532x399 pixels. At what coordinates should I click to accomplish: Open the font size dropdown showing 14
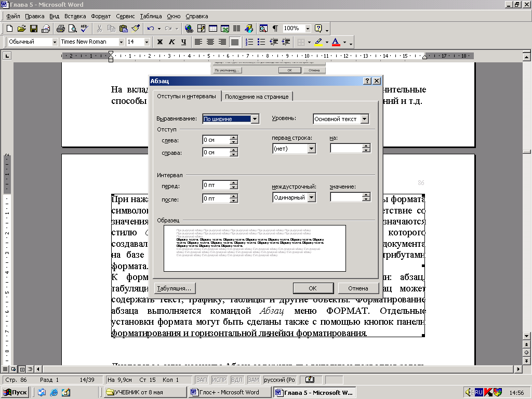tap(147, 42)
